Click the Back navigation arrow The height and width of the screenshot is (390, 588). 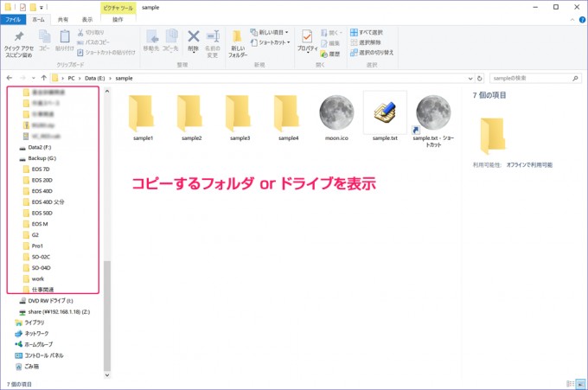coord(10,78)
